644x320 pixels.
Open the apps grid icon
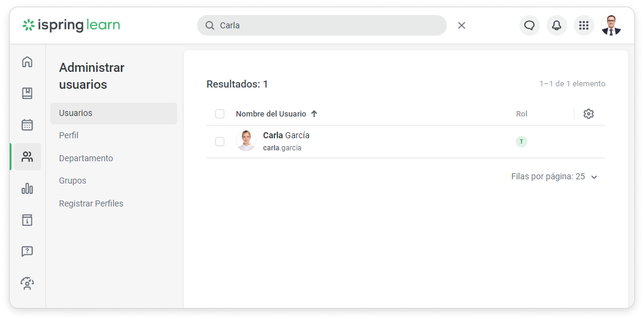click(584, 25)
